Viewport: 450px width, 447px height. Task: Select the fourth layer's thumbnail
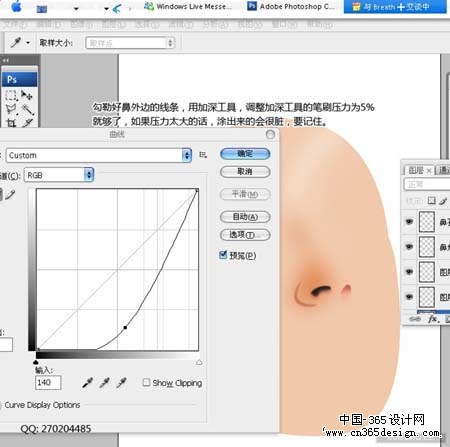[x=427, y=297]
